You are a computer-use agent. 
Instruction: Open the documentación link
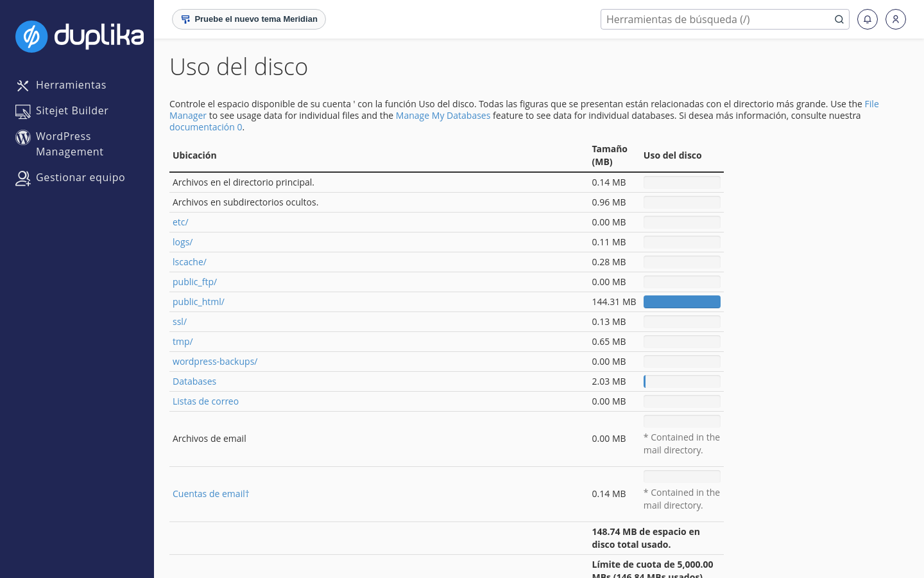pyautogui.click(x=206, y=127)
